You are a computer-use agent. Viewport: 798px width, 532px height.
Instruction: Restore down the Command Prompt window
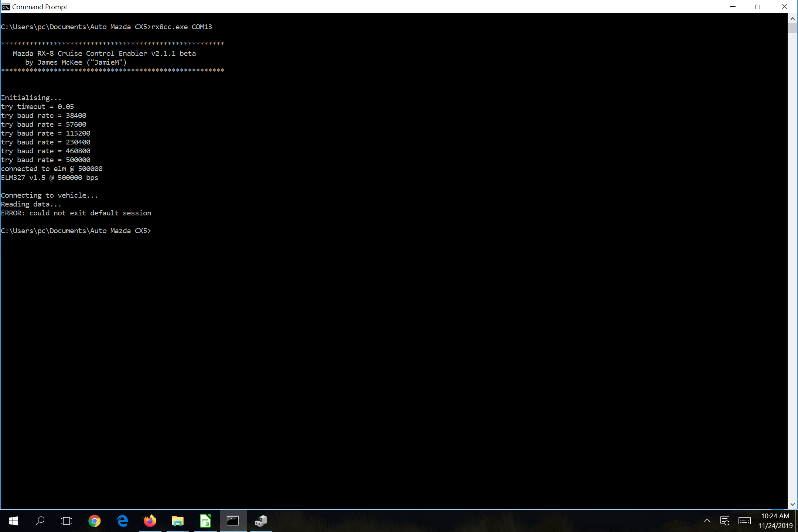(759, 6)
